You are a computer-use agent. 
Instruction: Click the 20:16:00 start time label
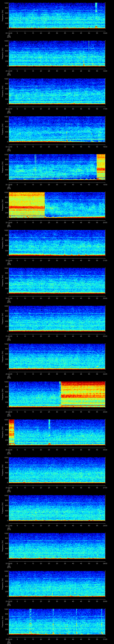9,109
